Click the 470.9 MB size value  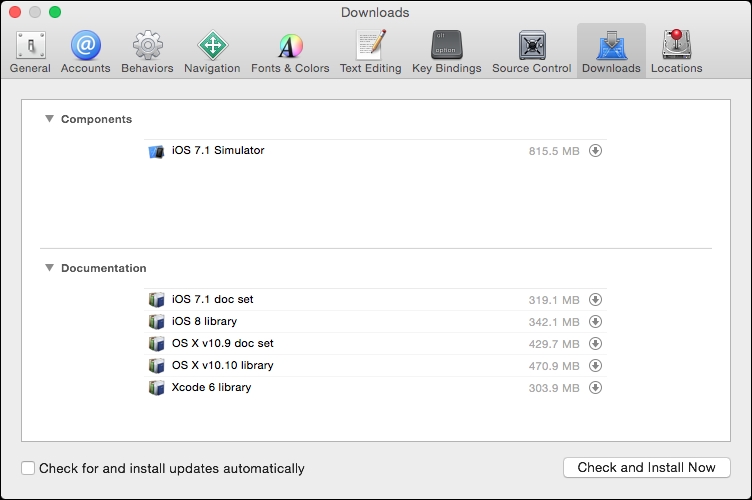pyautogui.click(x=554, y=367)
